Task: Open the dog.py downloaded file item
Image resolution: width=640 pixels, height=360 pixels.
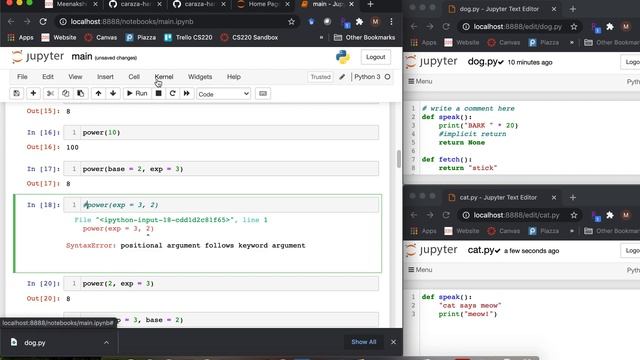Action: click(x=35, y=342)
